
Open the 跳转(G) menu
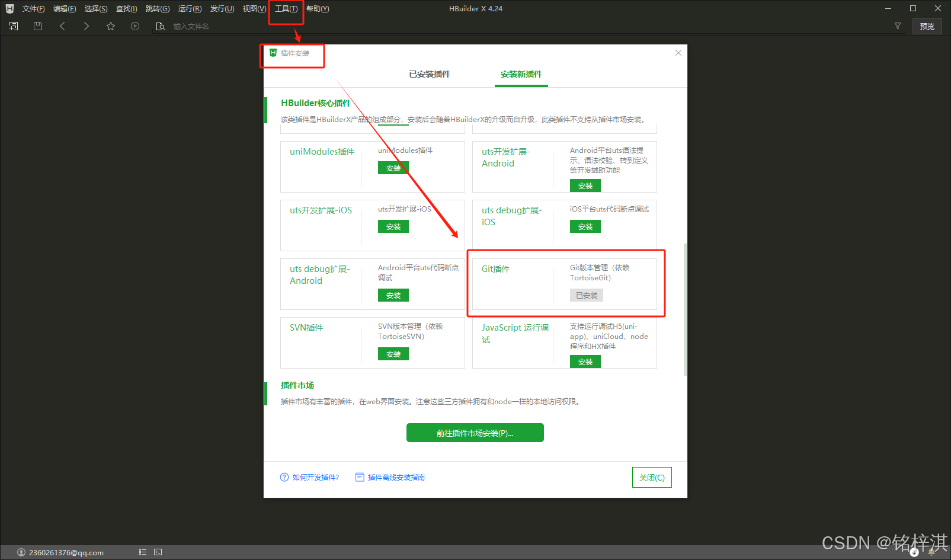(x=158, y=9)
